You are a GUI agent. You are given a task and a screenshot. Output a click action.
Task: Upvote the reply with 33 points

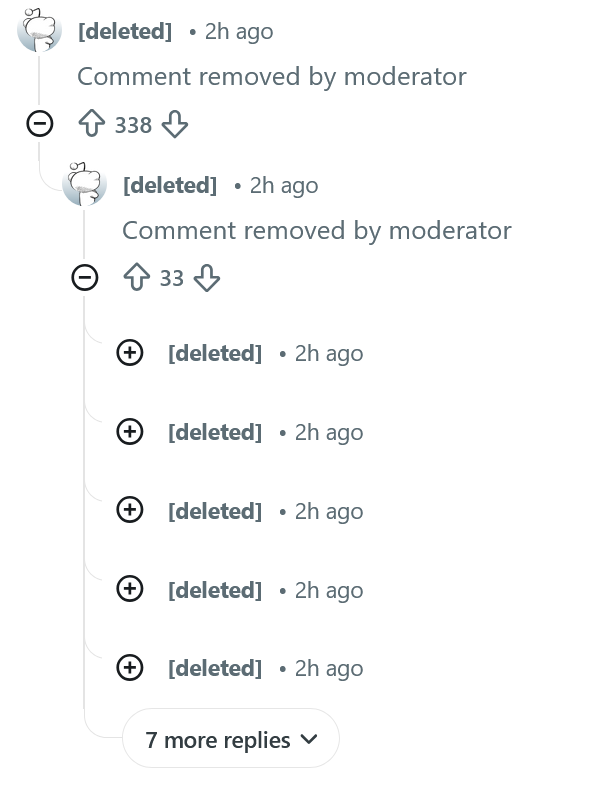[x=136, y=278]
